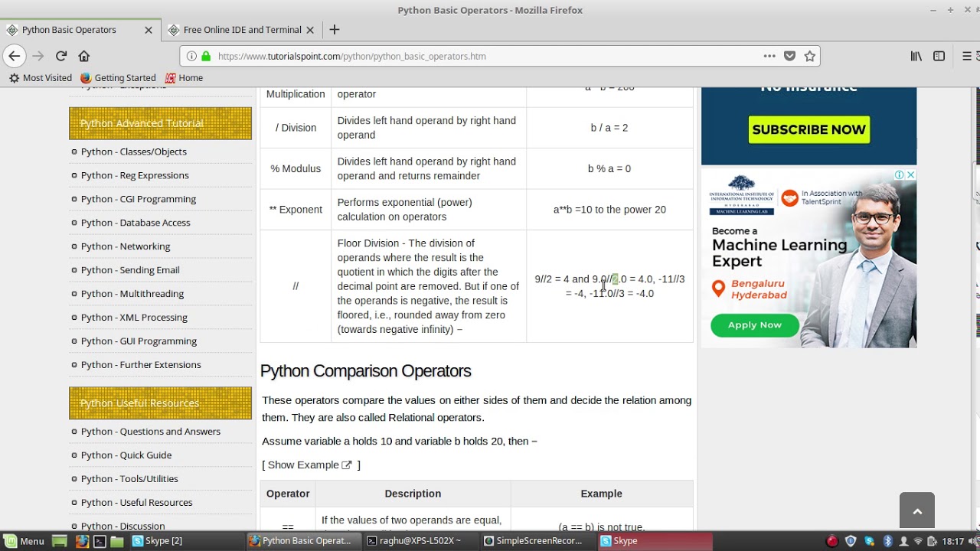Click the scroll-to-top arrow button
The height and width of the screenshot is (551, 980).
point(917,510)
